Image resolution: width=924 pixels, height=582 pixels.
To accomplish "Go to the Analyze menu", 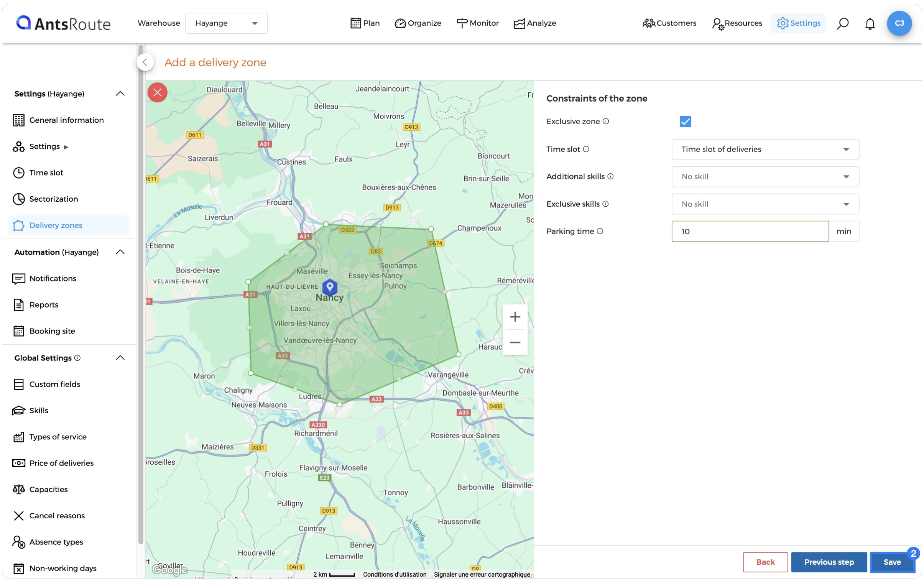I will point(535,23).
